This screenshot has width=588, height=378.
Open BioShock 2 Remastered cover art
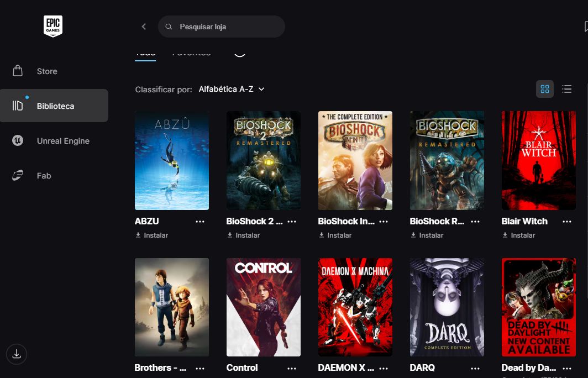[264, 160]
